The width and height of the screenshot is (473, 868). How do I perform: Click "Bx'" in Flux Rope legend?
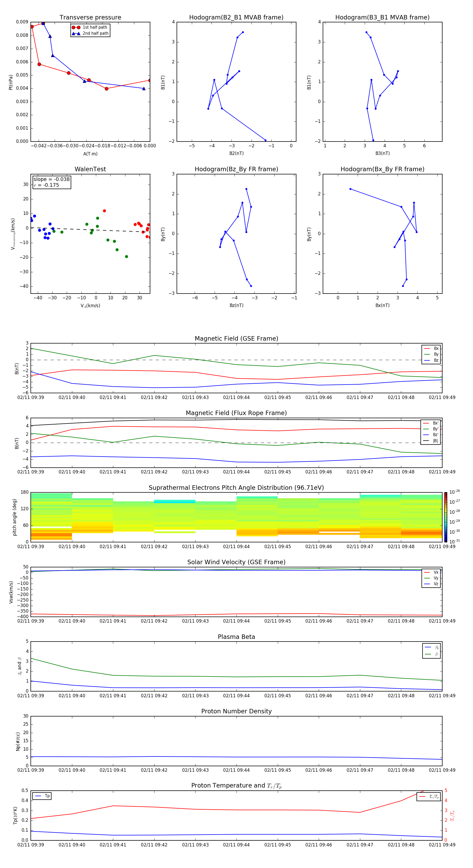pos(431,423)
